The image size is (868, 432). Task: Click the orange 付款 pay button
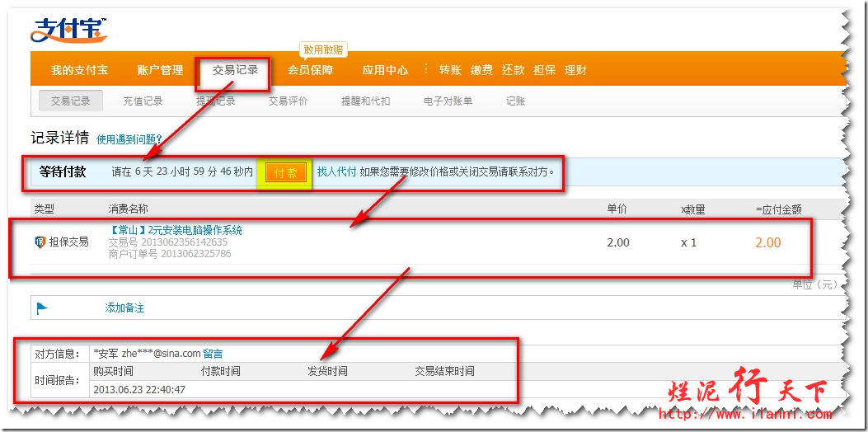(x=286, y=173)
